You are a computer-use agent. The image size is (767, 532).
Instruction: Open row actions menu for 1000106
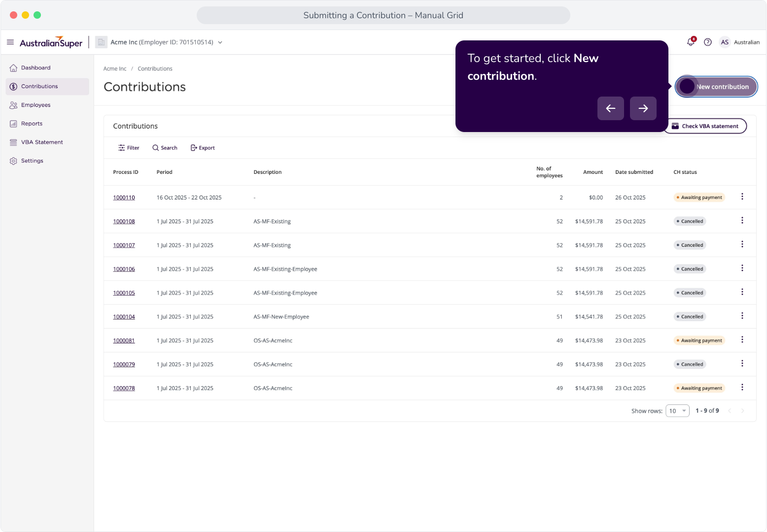point(742,268)
